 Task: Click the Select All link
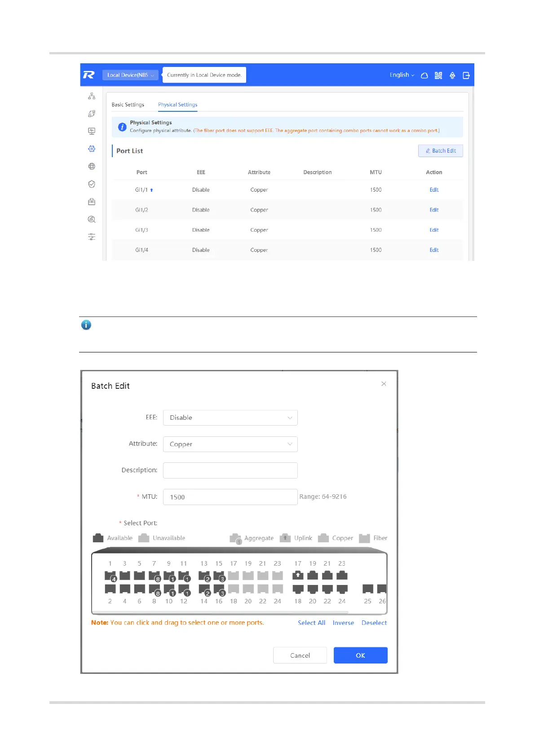[312, 623]
